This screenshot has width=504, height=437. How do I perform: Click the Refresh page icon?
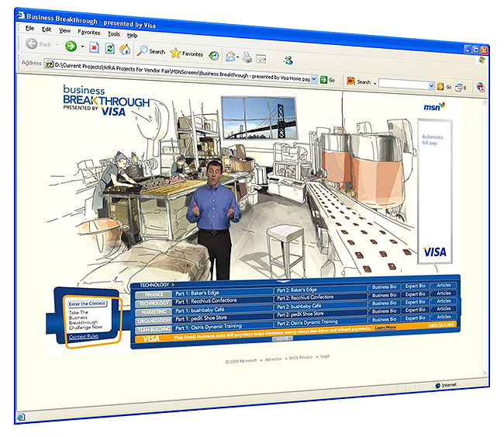tap(110, 49)
